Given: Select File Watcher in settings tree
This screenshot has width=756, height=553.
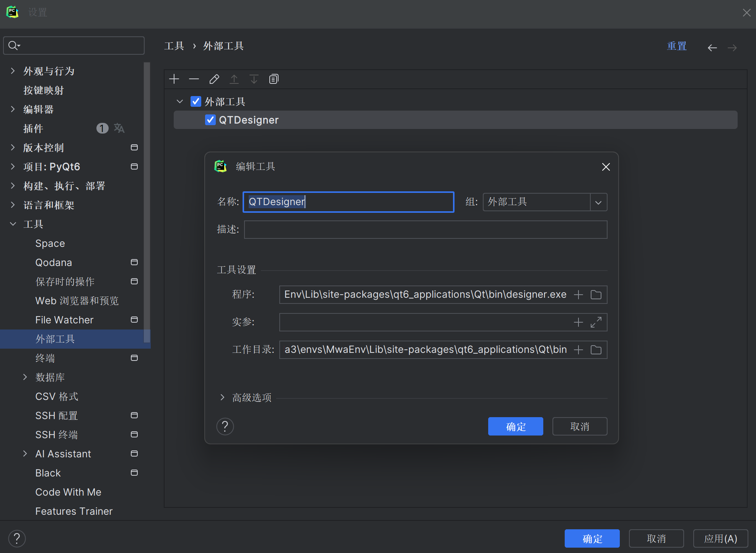Looking at the screenshot, I should coord(64,320).
